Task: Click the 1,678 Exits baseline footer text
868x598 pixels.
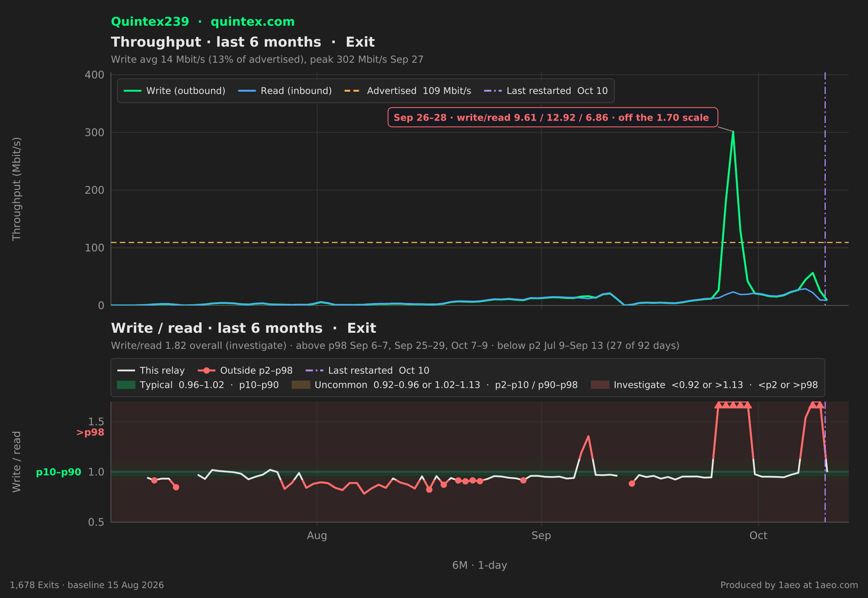Action: [87, 585]
